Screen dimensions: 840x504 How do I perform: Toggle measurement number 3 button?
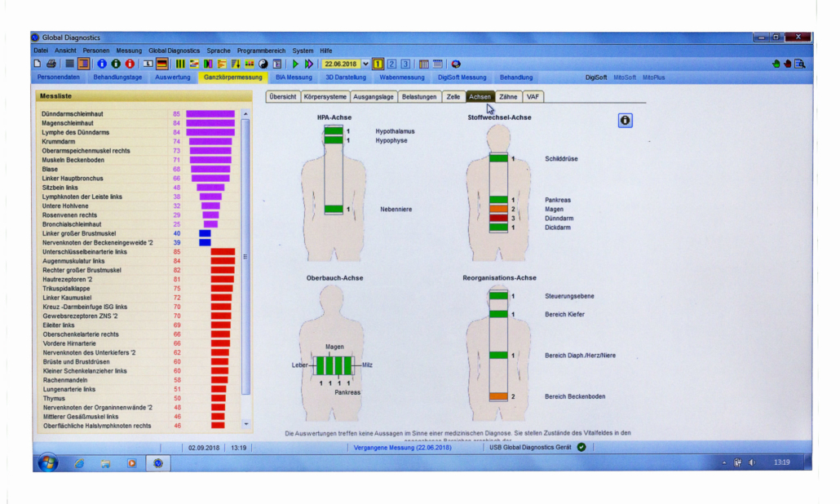point(405,64)
